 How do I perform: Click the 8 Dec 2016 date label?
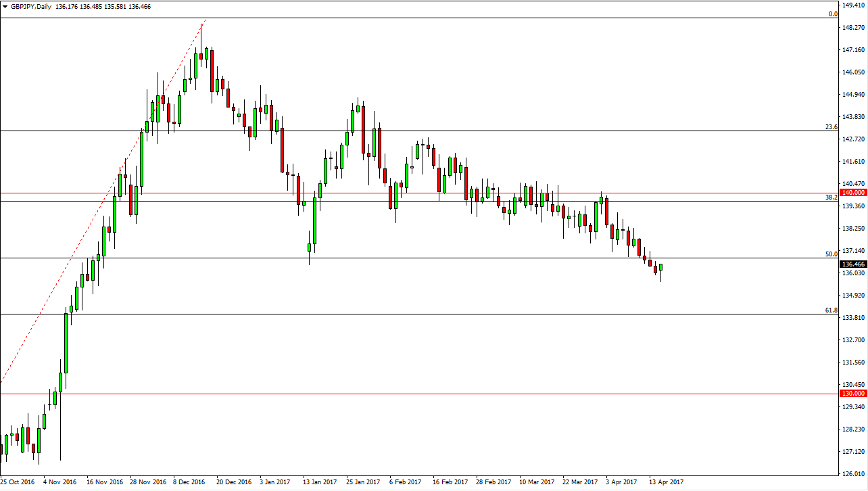pyautogui.click(x=189, y=482)
